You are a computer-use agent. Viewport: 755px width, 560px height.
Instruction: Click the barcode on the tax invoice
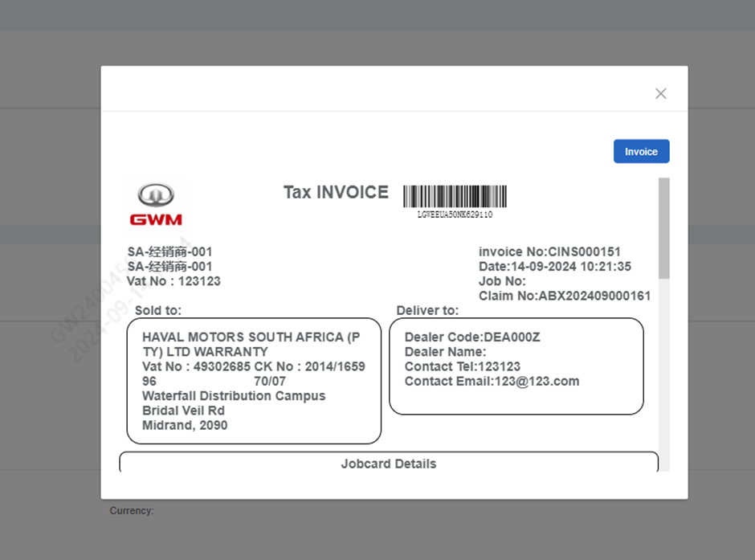455,197
